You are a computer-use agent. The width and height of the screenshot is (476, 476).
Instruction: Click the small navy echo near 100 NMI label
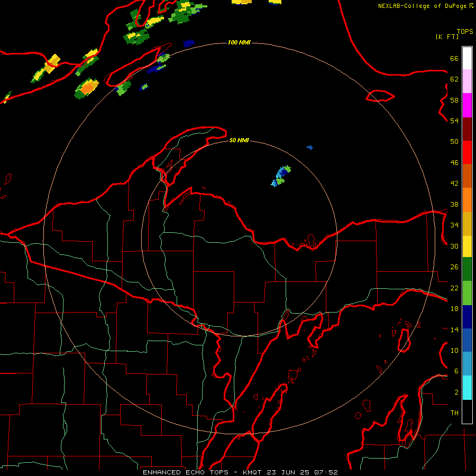point(189,43)
